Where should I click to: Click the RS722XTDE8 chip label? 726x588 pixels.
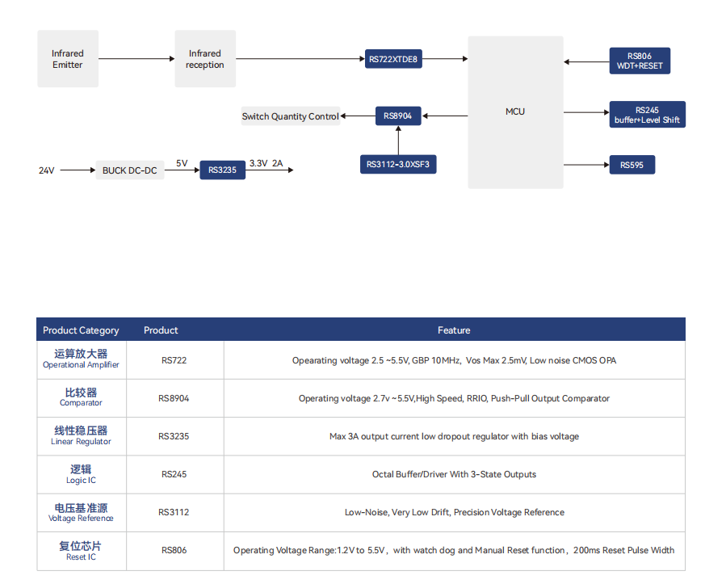(x=393, y=59)
